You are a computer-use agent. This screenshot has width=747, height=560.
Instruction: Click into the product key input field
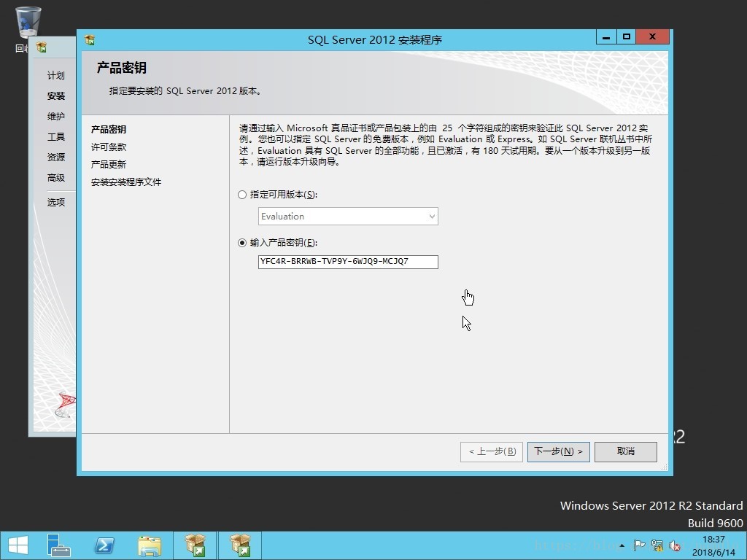(x=348, y=262)
